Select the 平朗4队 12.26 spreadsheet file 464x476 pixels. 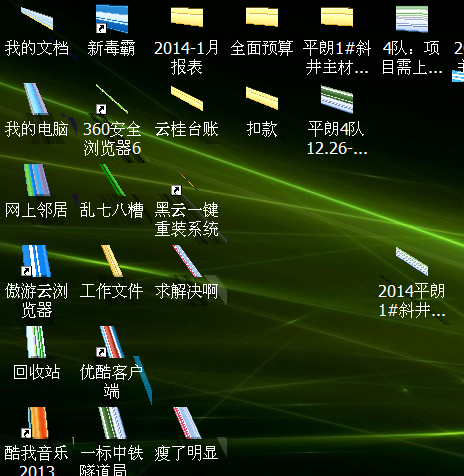point(337,99)
